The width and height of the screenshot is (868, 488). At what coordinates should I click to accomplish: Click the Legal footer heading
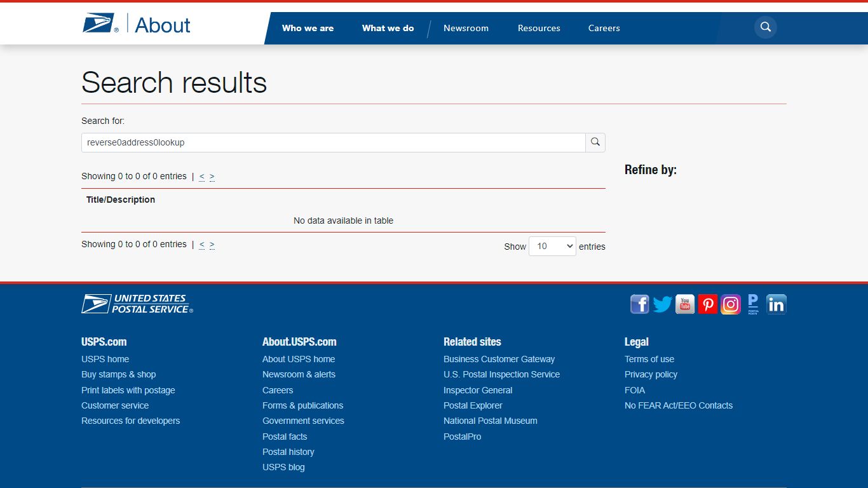click(637, 341)
